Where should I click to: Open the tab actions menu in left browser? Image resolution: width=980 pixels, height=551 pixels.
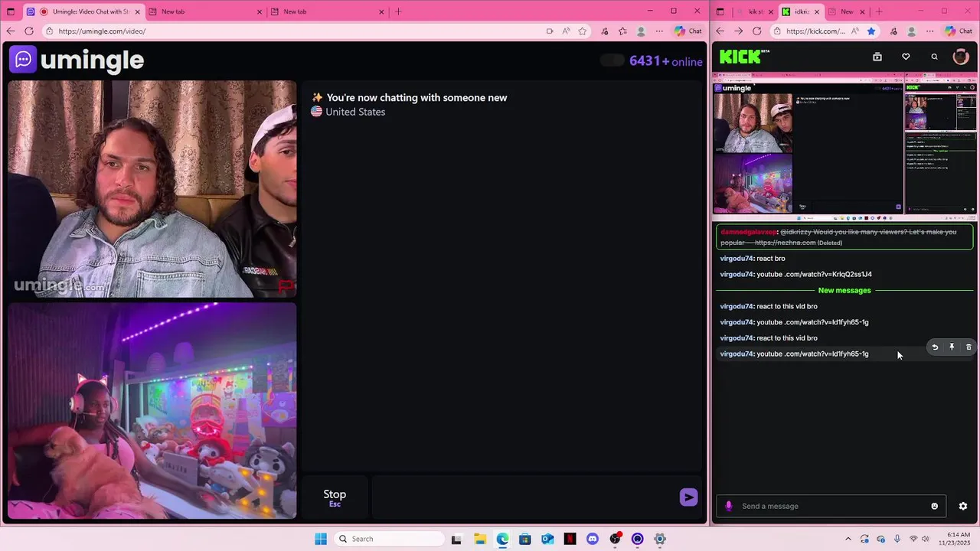(11, 11)
